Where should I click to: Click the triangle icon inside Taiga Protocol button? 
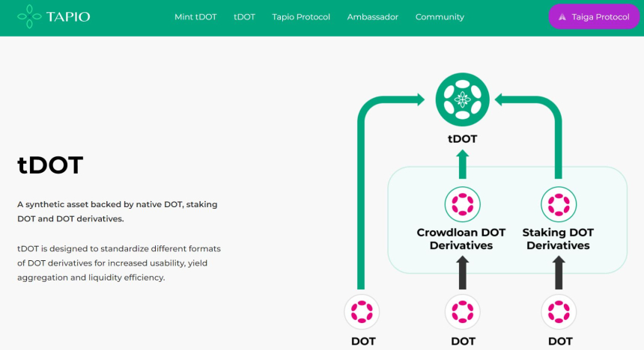pos(562,17)
